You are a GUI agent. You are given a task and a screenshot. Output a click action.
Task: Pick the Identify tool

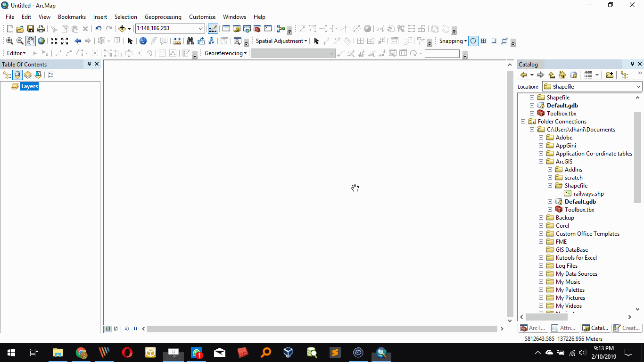click(143, 41)
